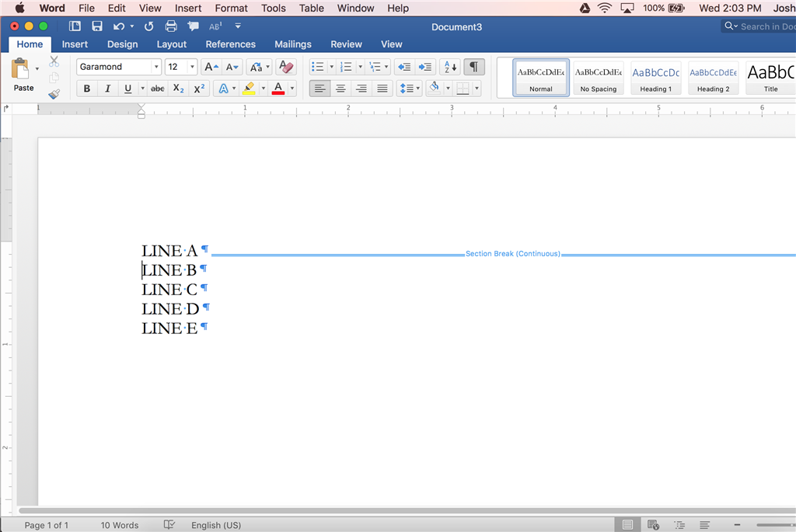Apply the Normal style
The width and height of the screenshot is (796, 532).
click(541, 78)
